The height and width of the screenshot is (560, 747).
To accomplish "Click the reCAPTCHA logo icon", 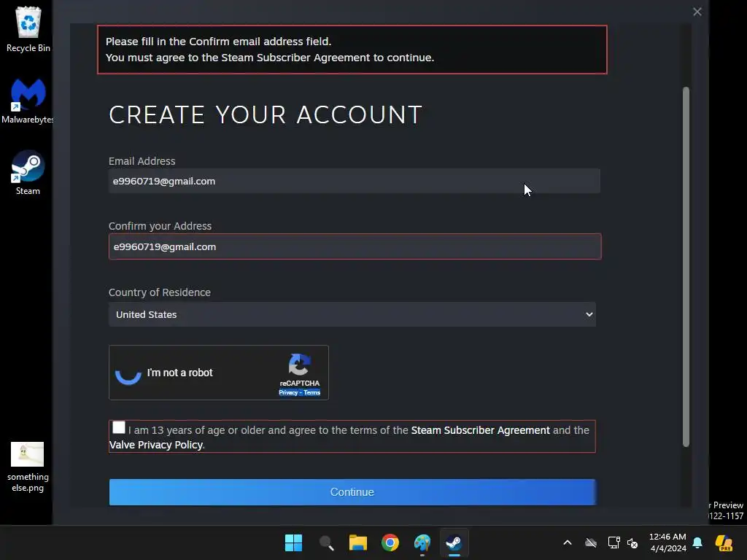I will tap(300, 365).
